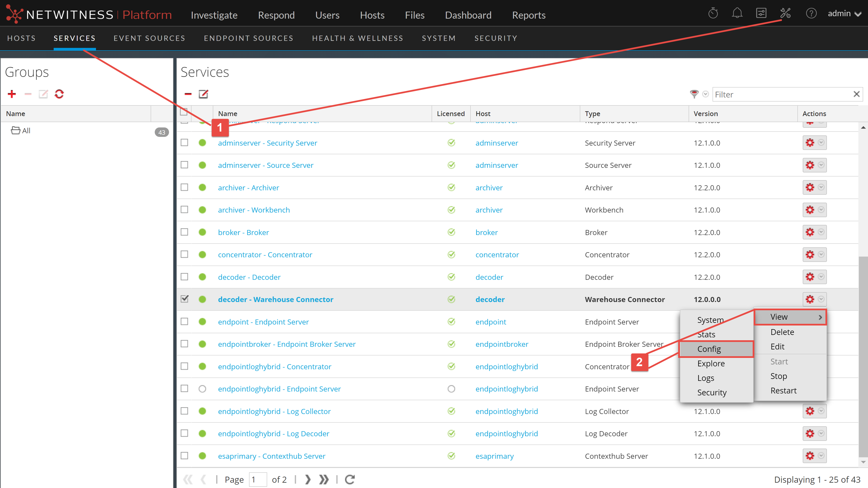Click gear actions for esaprimary Contexthub Server
The height and width of the screenshot is (488, 868).
click(x=810, y=456)
